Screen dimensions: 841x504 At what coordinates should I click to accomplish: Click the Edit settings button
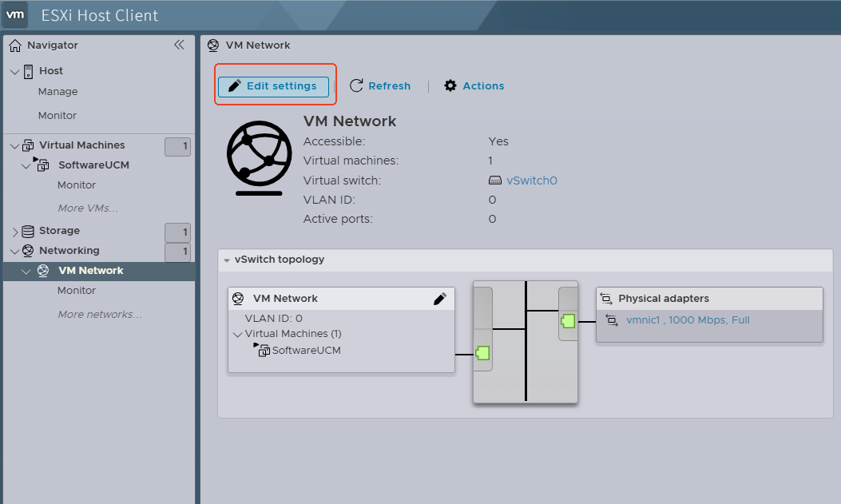pyautogui.click(x=273, y=86)
